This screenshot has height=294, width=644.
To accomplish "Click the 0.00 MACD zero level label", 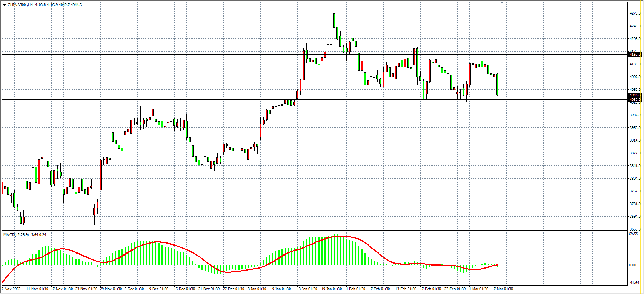I will click(632, 265).
